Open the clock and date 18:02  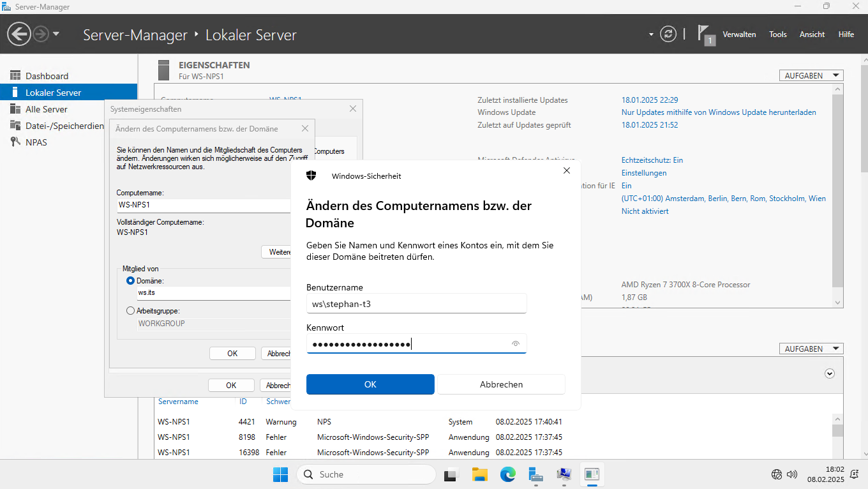825,474
